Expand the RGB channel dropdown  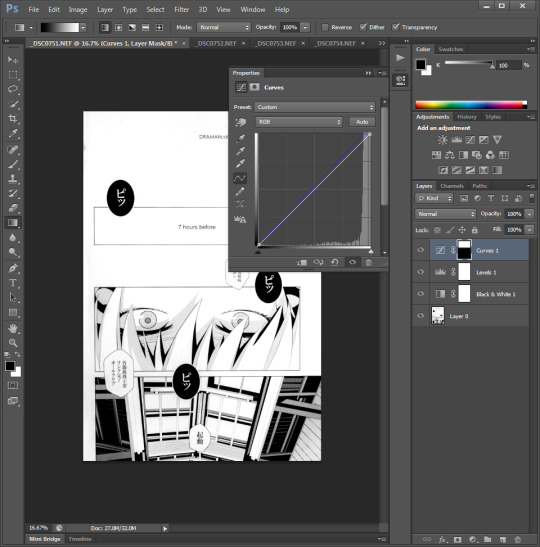(x=299, y=122)
